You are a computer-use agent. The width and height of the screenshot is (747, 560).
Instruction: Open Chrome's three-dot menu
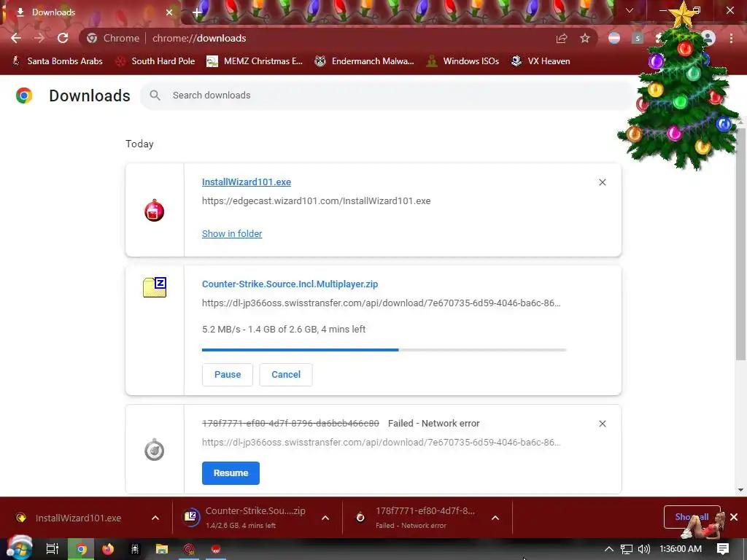click(731, 38)
